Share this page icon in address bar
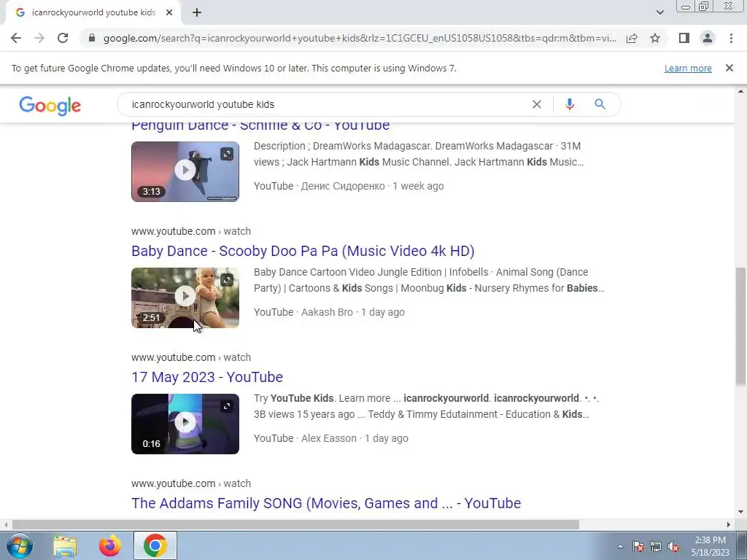The height and width of the screenshot is (560, 747). (632, 38)
